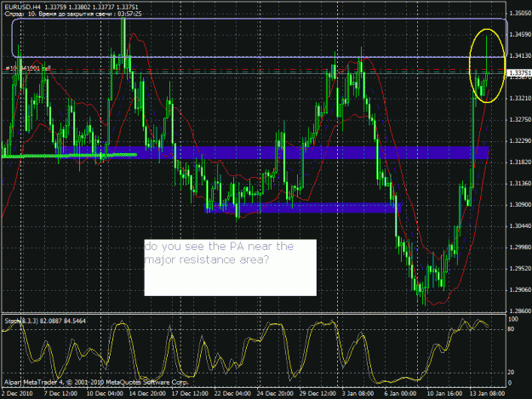Click the sell order label on the chart
Viewport: 532px width, 399px height.
coord(28,68)
